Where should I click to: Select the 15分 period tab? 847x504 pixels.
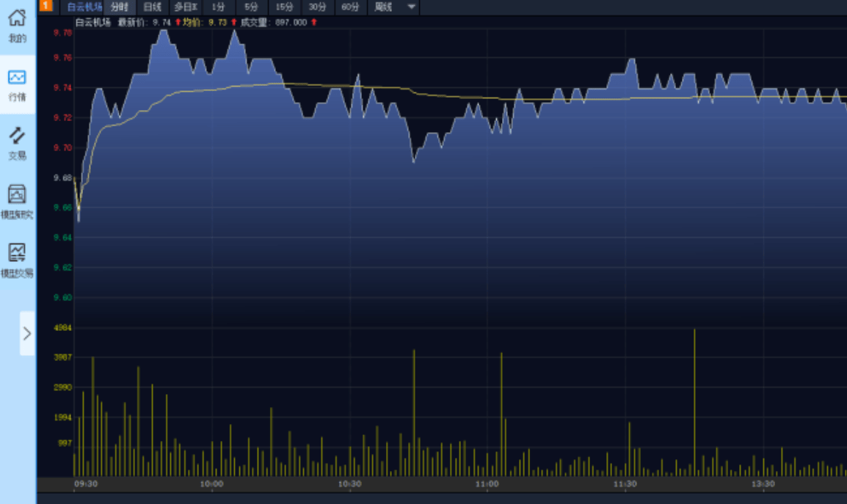point(284,7)
